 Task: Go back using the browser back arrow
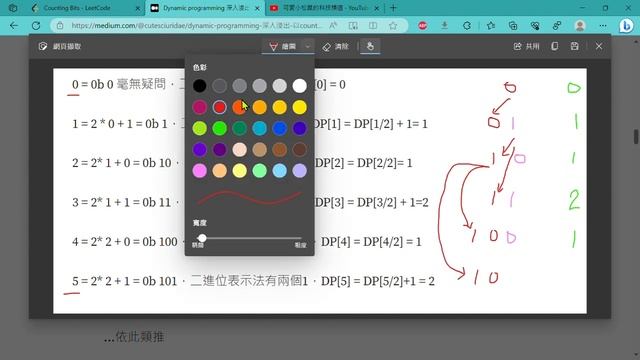click(14, 25)
